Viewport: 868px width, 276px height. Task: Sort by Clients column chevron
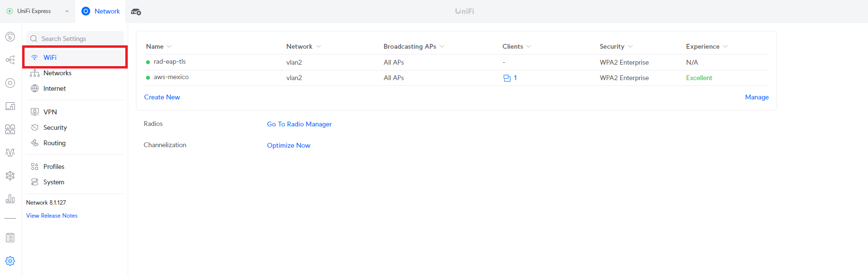(529, 46)
